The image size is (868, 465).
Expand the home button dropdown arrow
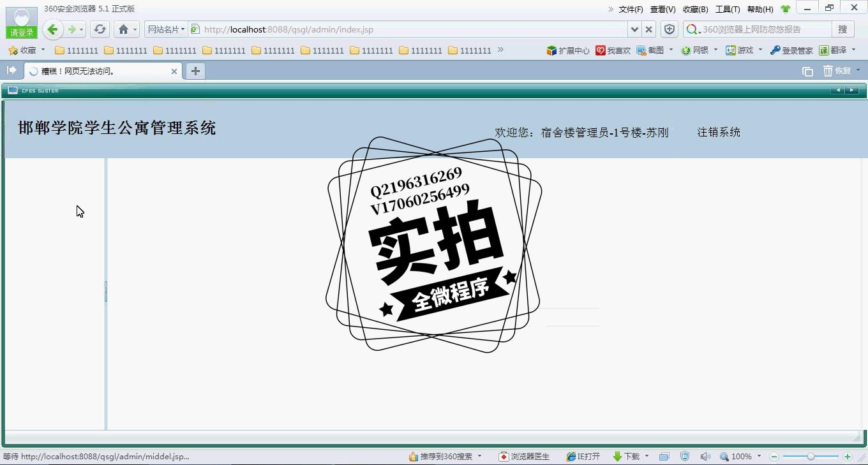pyautogui.click(x=135, y=30)
